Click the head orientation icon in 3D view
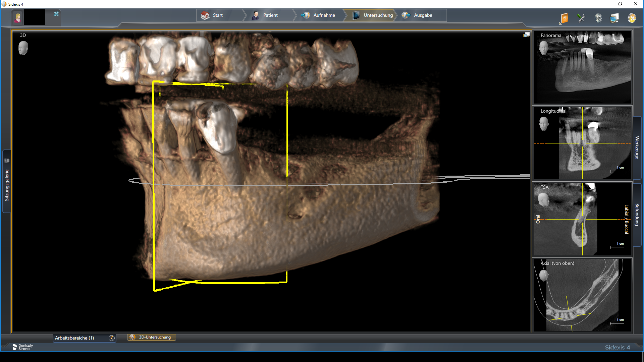This screenshot has height=362, width=644. click(23, 48)
